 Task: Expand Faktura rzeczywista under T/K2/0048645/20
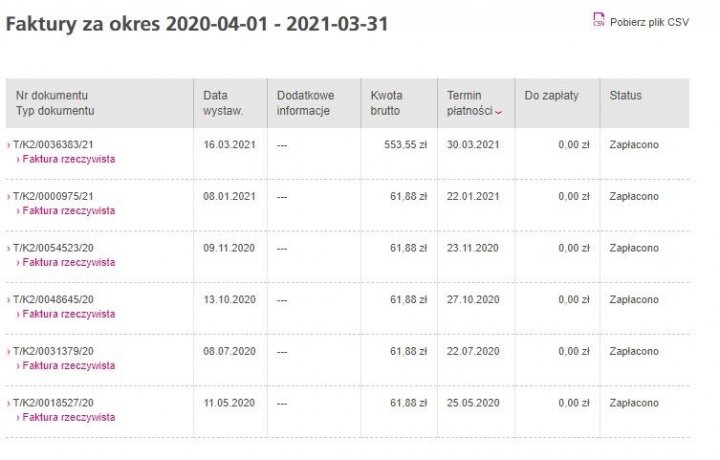click(x=68, y=314)
